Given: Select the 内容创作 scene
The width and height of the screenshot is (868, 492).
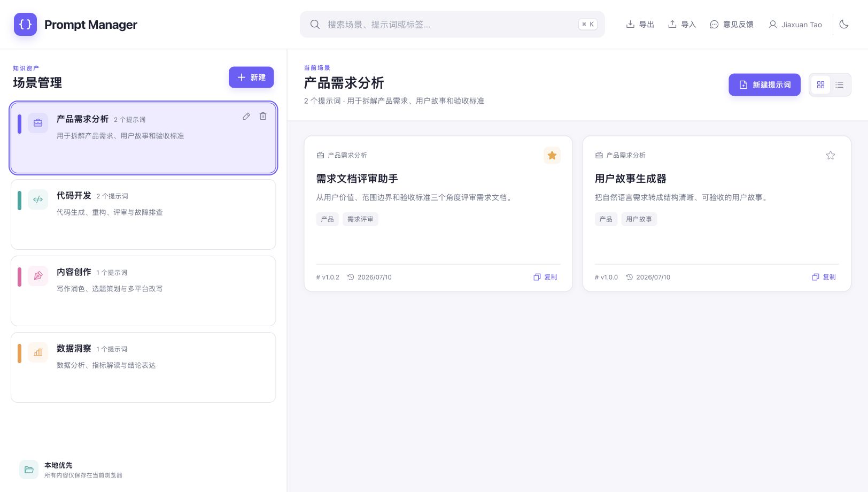Looking at the screenshot, I should coord(143,290).
